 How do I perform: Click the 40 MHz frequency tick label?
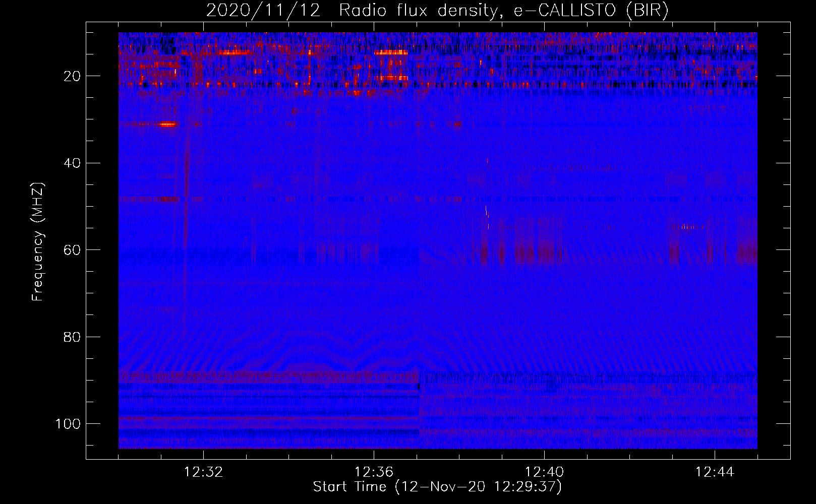(72, 163)
